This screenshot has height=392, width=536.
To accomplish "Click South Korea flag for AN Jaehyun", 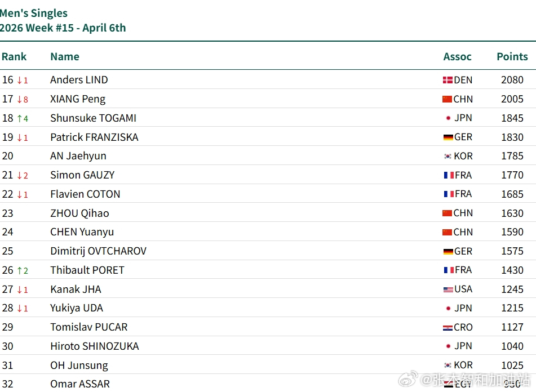I will click(x=448, y=157).
